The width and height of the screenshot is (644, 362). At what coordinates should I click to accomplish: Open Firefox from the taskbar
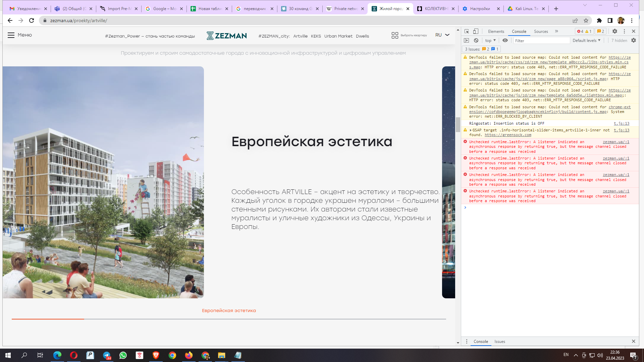(189, 355)
